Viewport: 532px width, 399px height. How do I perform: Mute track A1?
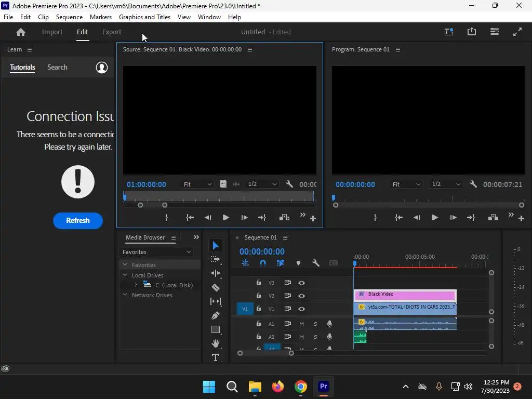click(x=301, y=324)
